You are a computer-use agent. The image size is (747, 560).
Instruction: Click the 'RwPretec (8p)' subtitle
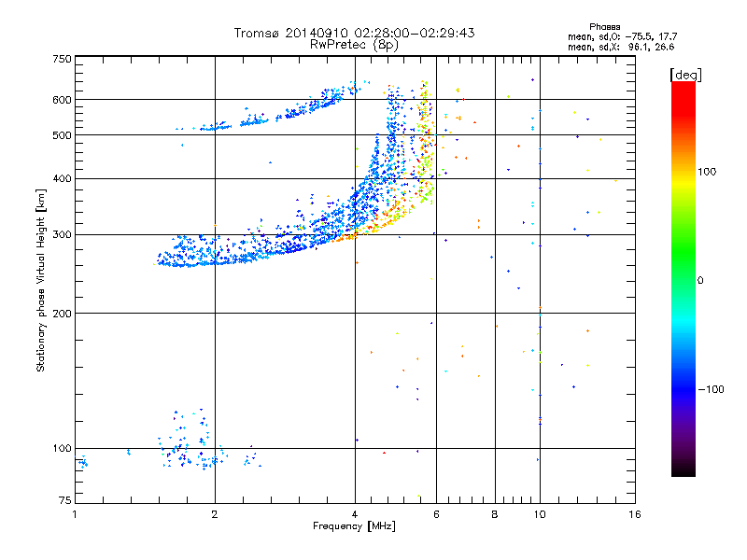[354, 45]
